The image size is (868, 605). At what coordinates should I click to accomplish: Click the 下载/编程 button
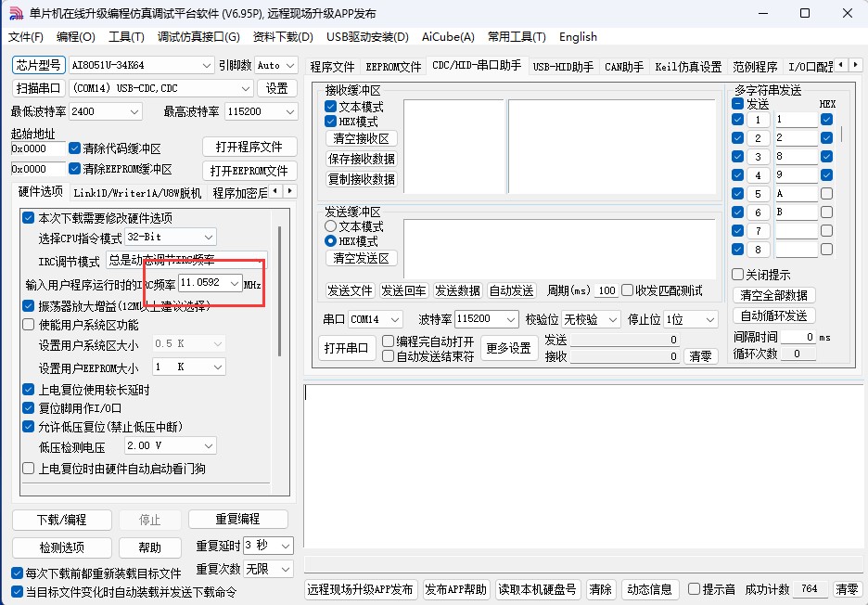(x=62, y=520)
